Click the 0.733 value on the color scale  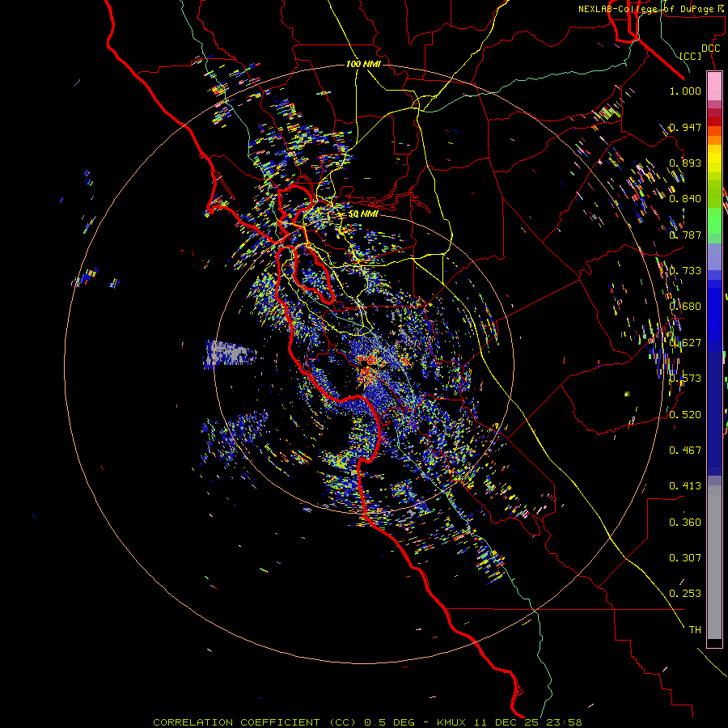[685, 271]
